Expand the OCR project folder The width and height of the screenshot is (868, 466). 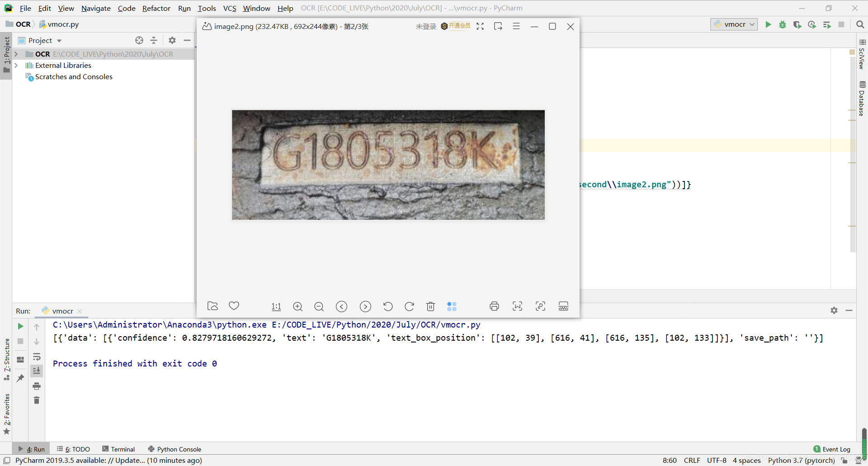pyautogui.click(x=16, y=54)
